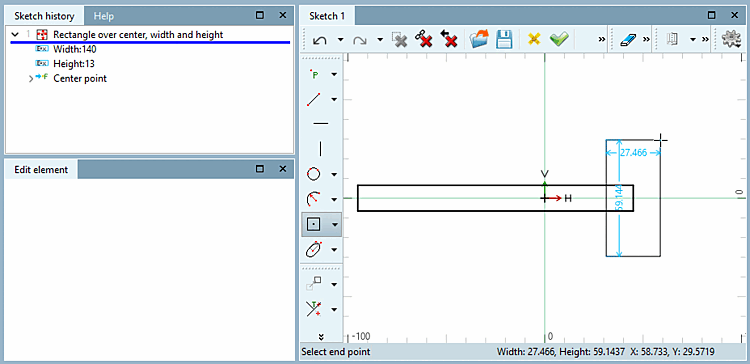Click the grayed scale/transform tool icon
This screenshot has height=364, width=750.
tap(313, 284)
